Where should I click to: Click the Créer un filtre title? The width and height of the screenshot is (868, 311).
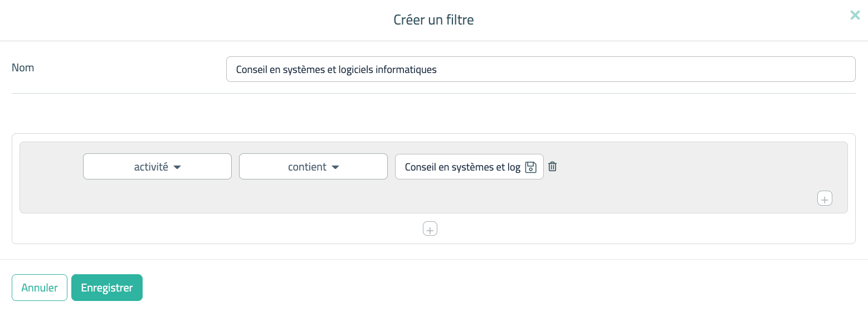coord(433,20)
